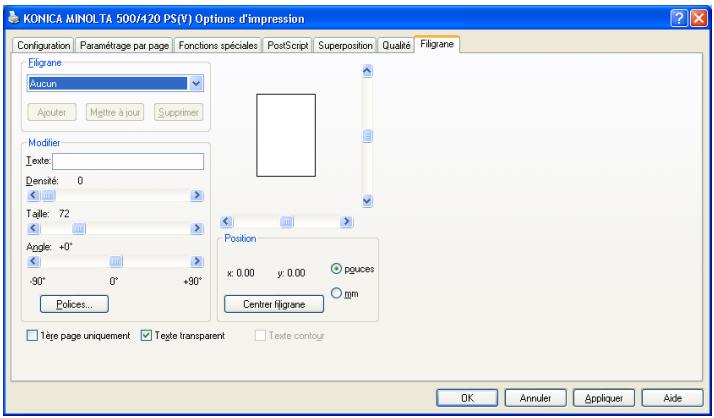Click the Mettre à jour button
This screenshot has height=418, width=714.
coord(115,112)
